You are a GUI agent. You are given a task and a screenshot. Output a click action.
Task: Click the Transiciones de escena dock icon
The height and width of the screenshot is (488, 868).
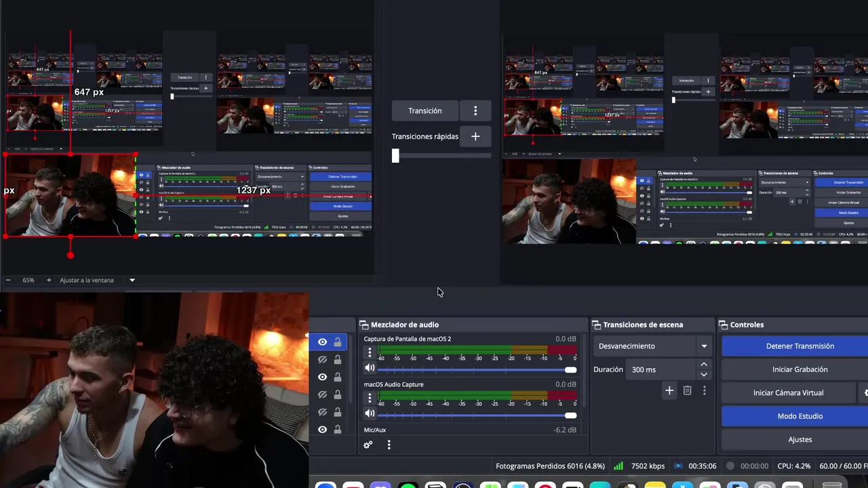(x=597, y=325)
